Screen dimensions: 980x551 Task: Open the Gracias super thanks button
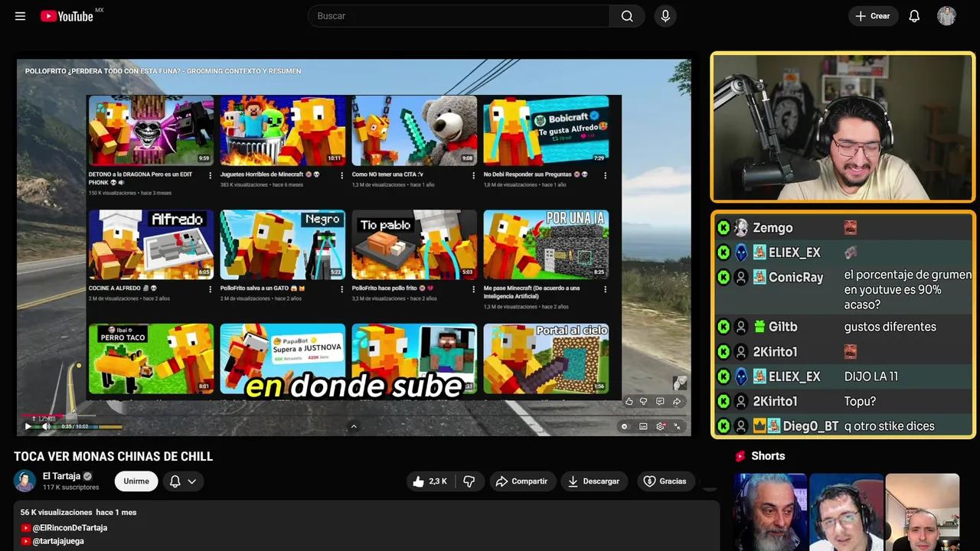click(665, 481)
